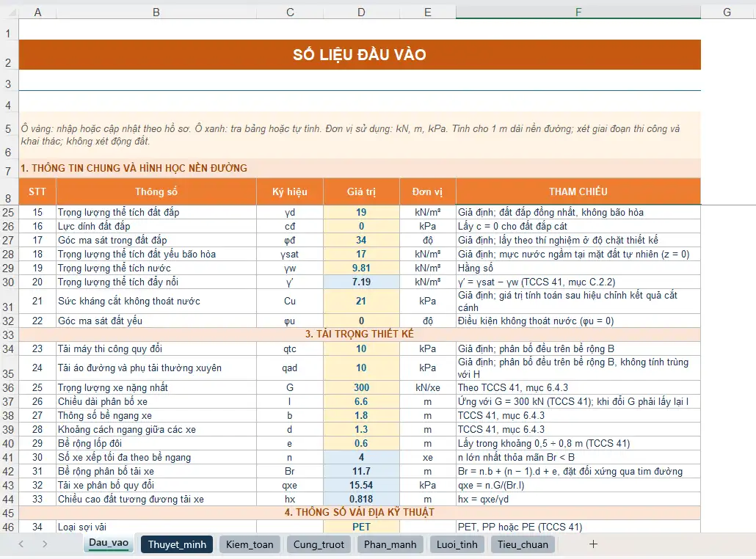The image size is (756, 559).
Task: Select column A header
Action: [37, 12]
